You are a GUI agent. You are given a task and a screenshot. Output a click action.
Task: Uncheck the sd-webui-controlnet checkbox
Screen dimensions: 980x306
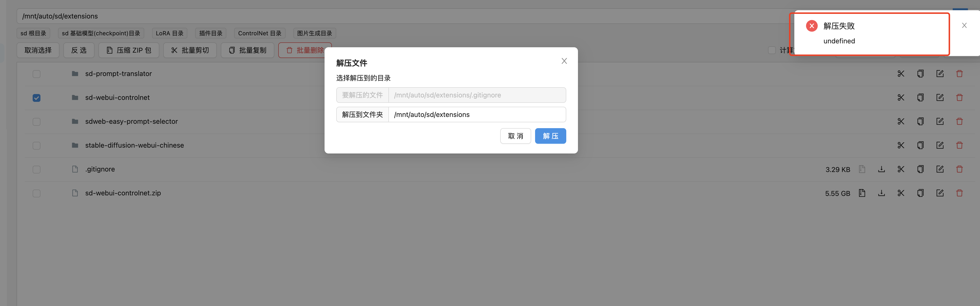tap(37, 98)
